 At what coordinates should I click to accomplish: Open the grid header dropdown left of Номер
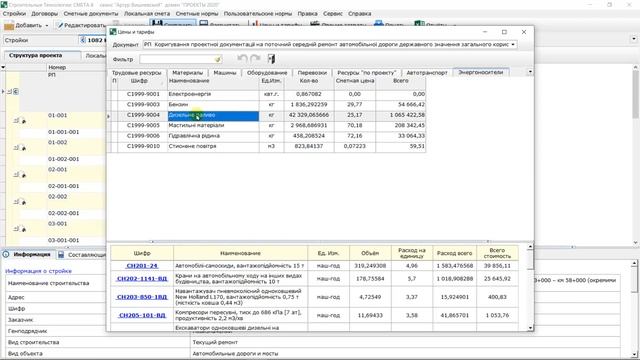click(3, 67)
